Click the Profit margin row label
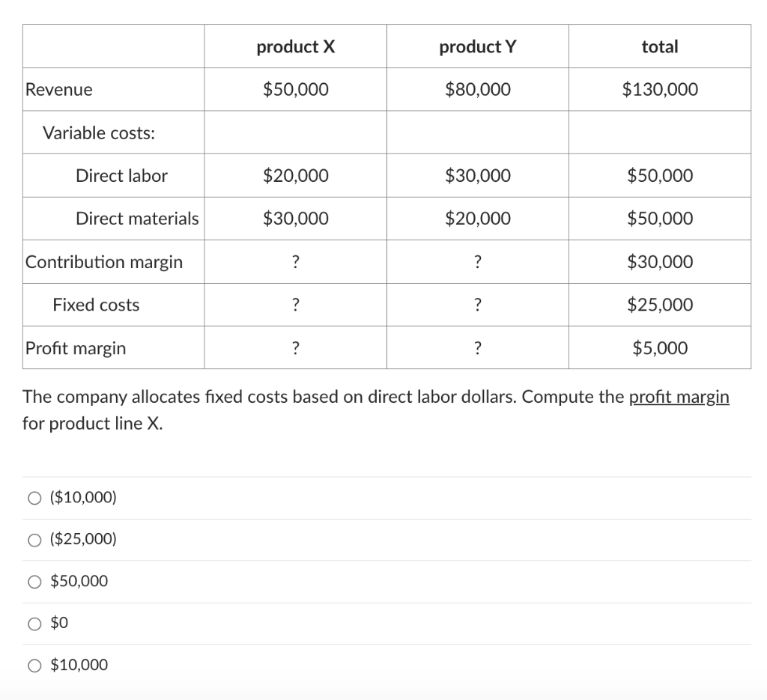 (x=76, y=347)
